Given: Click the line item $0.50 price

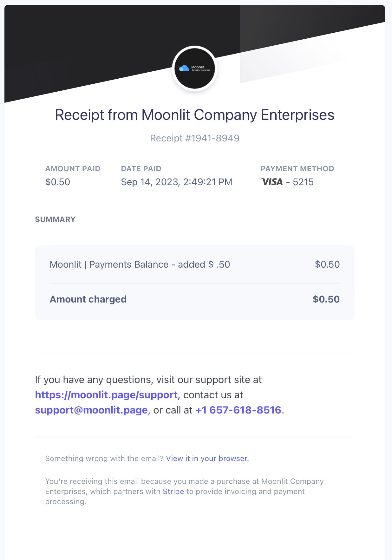Looking at the screenshot, I should [x=327, y=264].
